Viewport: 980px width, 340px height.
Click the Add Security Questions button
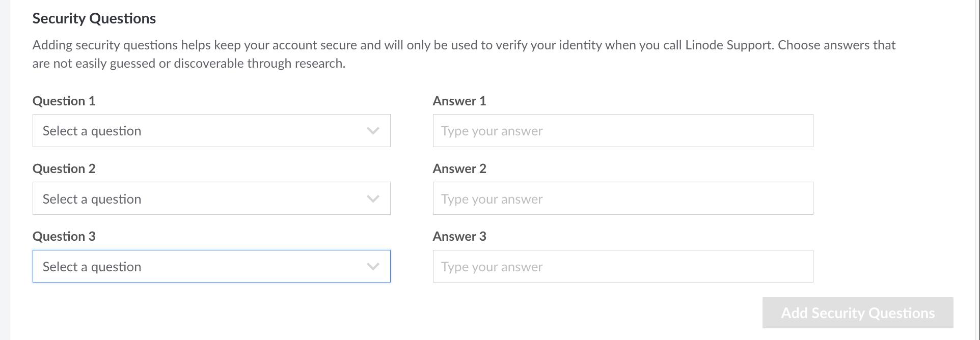857,313
